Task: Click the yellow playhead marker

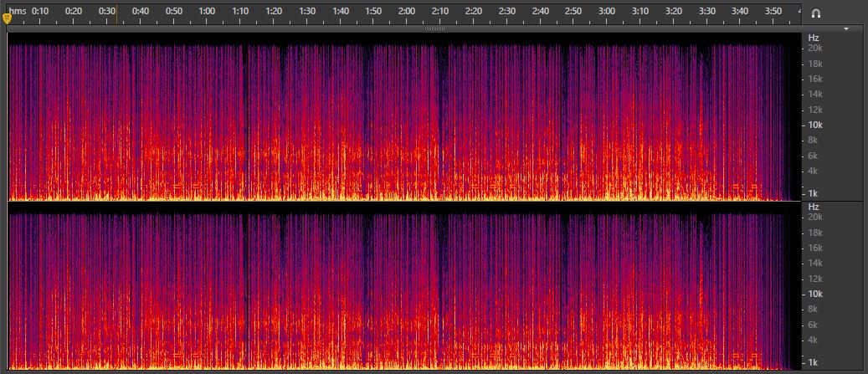Action: click(7, 18)
